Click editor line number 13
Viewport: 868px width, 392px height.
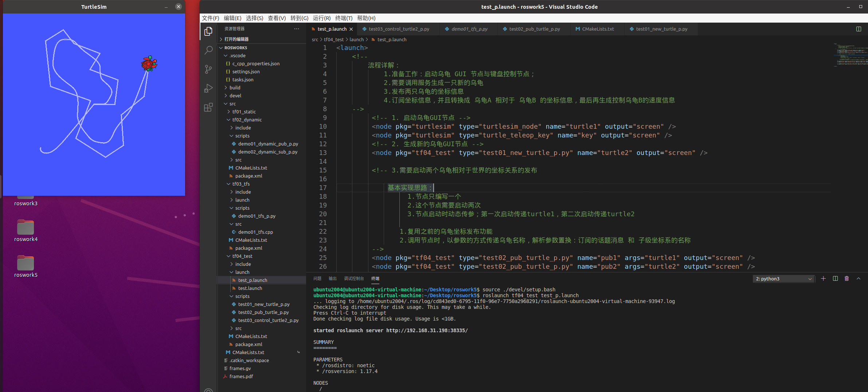point(323,153)
